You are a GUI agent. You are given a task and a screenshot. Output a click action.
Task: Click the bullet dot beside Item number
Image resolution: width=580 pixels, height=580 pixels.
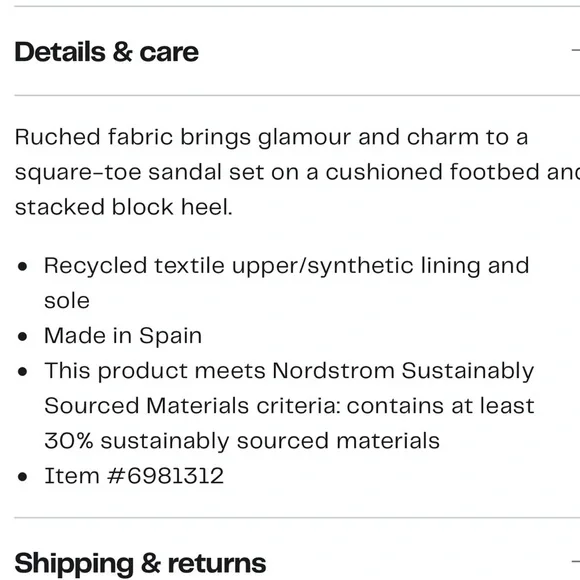(x=23, y=477)
